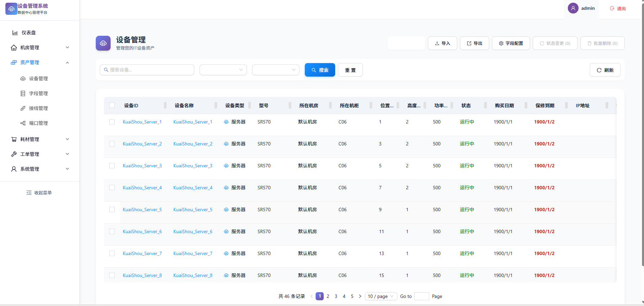
Task: Open the KuaiShou_Server_6 device name link
Action: [193, 231]
